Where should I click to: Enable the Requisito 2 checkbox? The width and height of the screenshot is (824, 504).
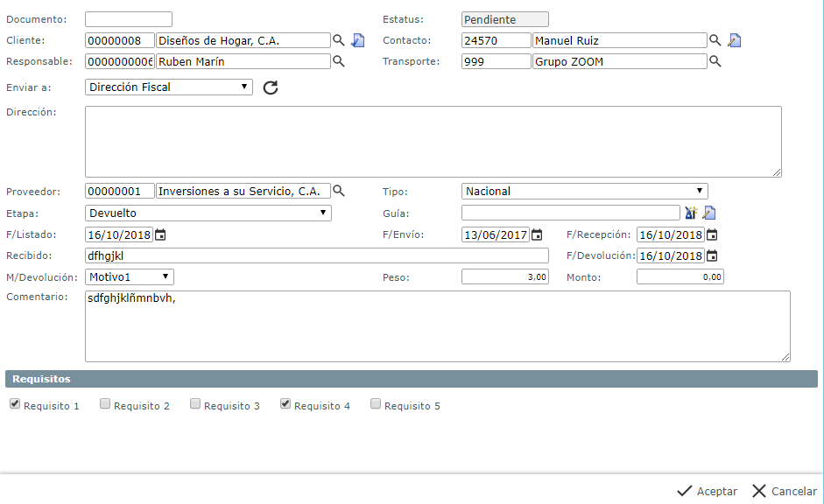(105, 404)
